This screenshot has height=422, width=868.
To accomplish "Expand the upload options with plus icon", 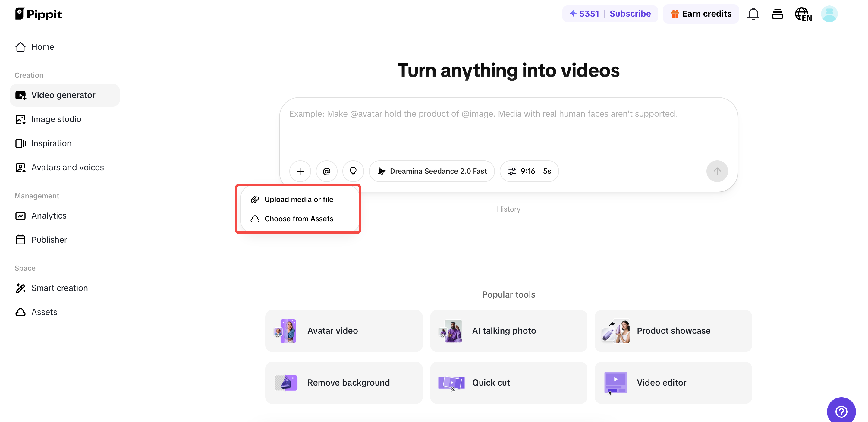I will click(x=300, y=171).
